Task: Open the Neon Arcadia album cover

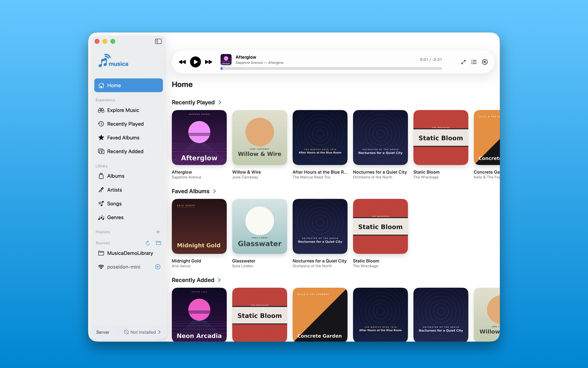Action: [x=199, y=314]
